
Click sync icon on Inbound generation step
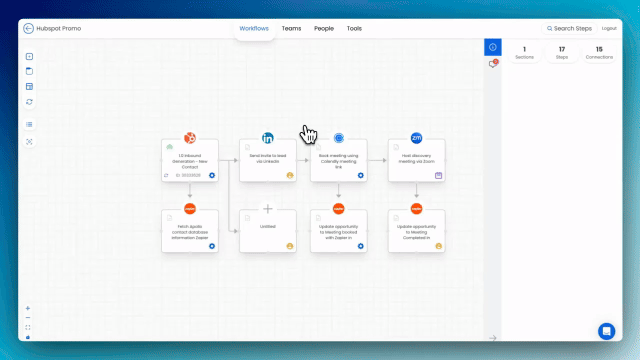coord(166,176)
